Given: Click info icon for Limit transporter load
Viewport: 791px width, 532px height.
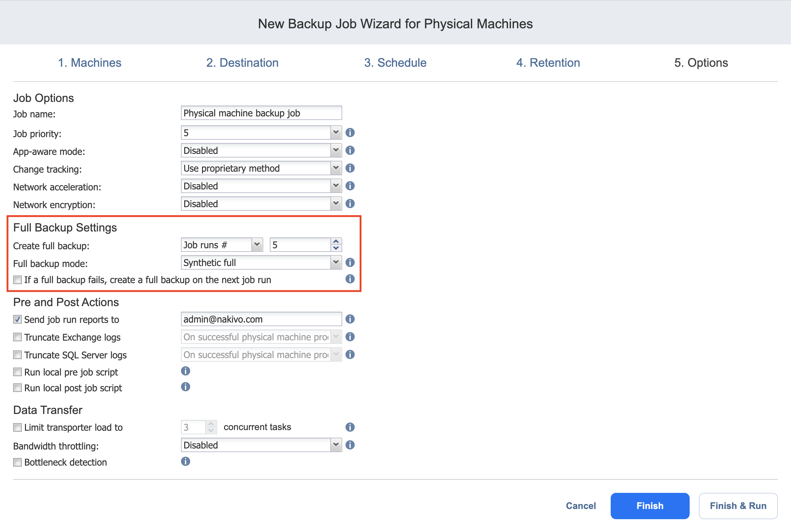Looking at the screenshot, I should pos(350,427).
